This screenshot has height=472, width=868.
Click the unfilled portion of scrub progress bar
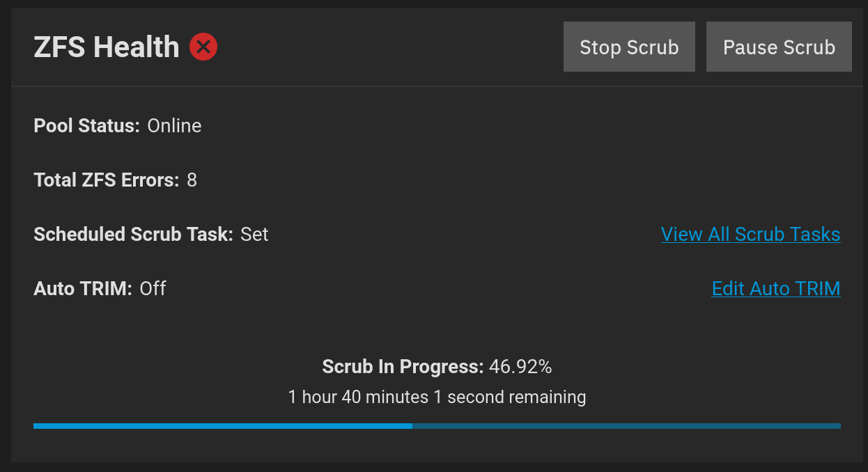[x=626, y=426]
